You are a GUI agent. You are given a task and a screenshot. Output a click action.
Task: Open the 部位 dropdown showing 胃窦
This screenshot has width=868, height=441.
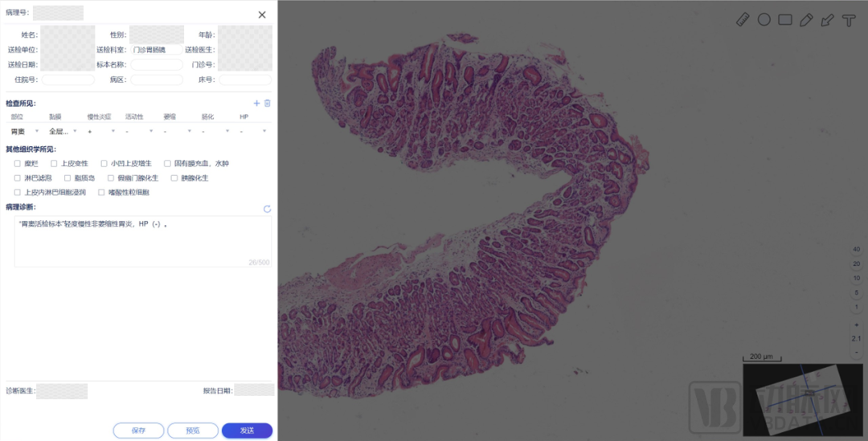click(24, 131)
